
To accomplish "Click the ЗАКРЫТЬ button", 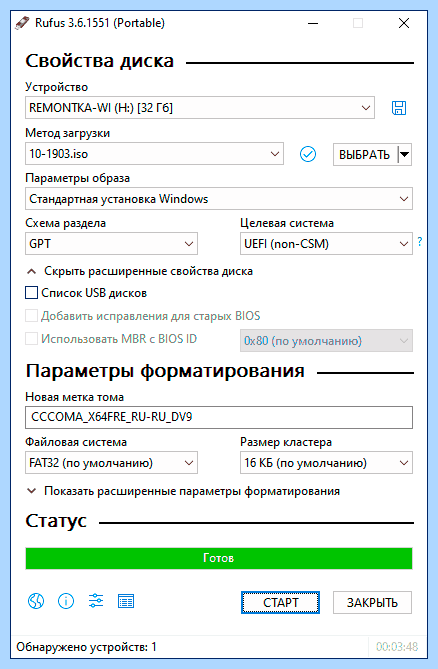I will 372,602.
